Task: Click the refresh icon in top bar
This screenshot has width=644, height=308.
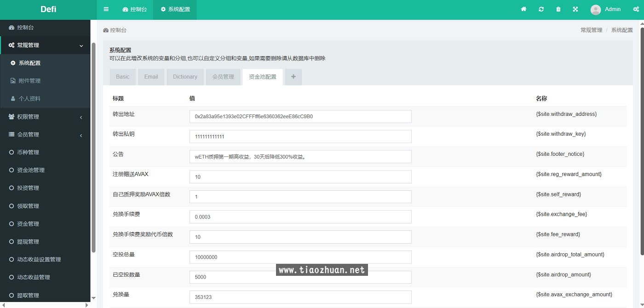Action: pyautogui.click(x=541, y=9)
